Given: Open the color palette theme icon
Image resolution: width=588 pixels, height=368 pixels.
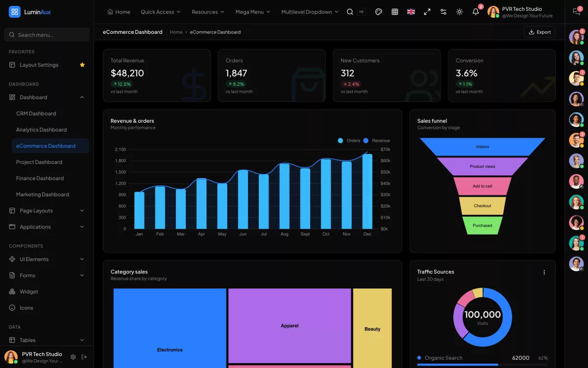Looking at the screenshot, I should click(378, 12).
